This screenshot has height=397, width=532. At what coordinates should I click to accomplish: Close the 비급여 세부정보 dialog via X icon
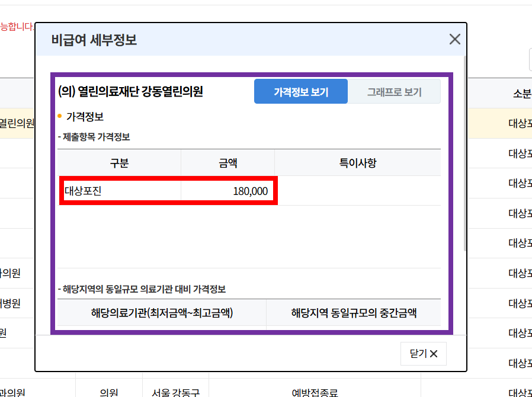point(454,39)
